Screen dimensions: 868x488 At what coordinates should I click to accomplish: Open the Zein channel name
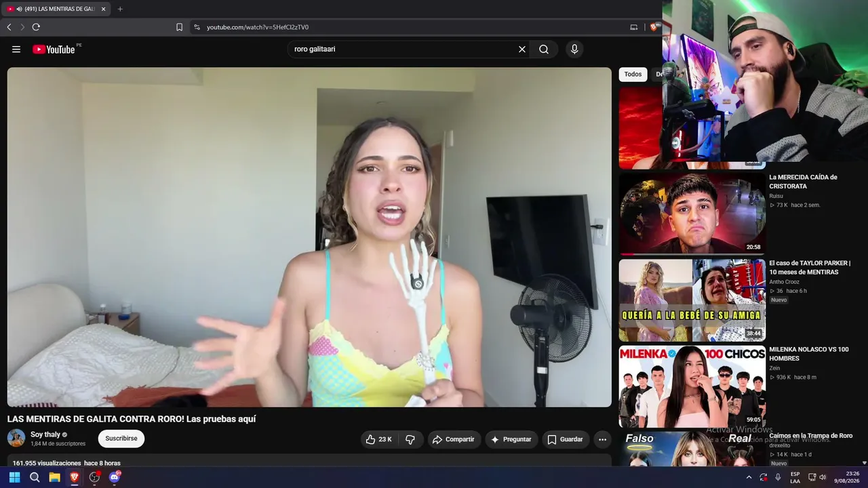(x=774, y=368)
